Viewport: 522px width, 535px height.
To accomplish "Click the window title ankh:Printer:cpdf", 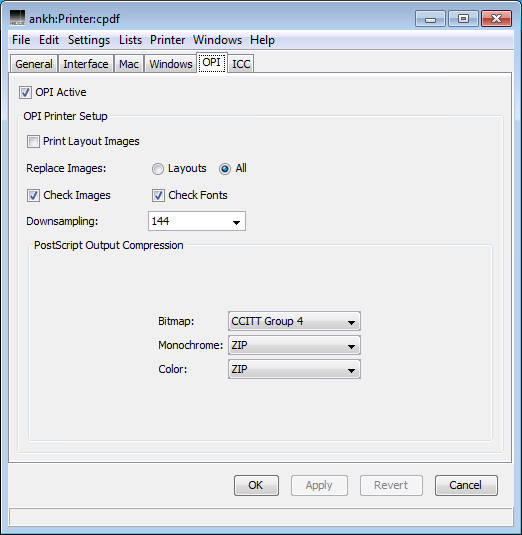I will [x=74, y=19].
